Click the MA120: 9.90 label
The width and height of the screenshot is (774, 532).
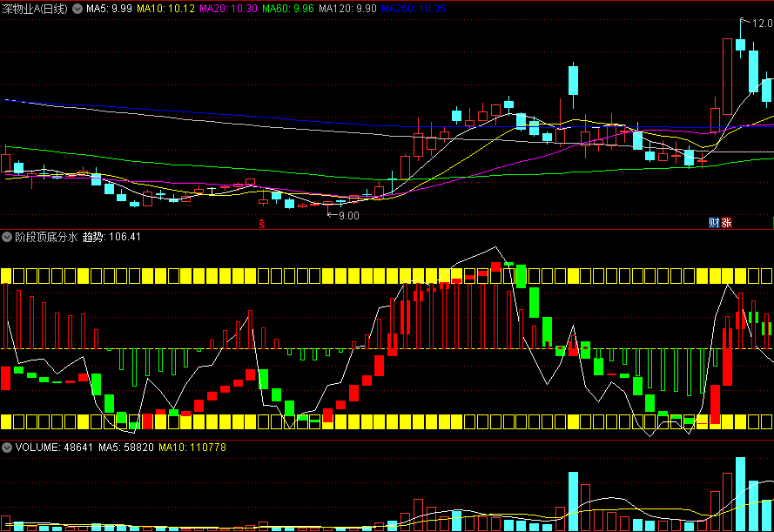pos(347,9)
